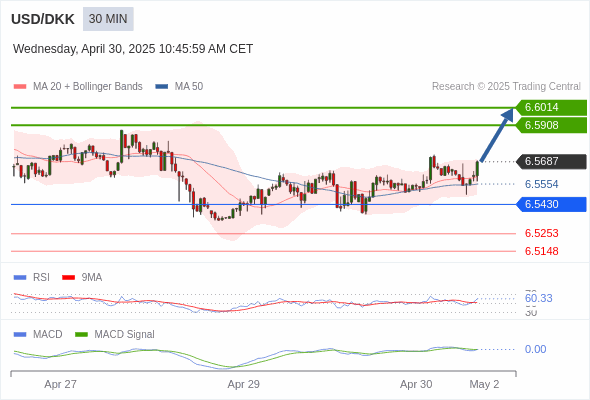Click the blue 6.5430 pivot price tag
Image resolution: width=590 pixels, height=400 pixels.
click(x=551, y=204)
